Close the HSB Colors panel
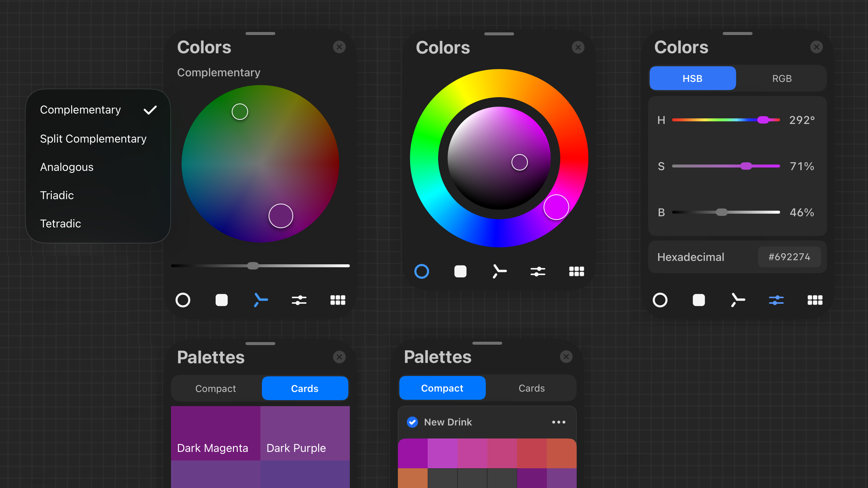Image resolution: width=868 pixels, height=488 pixels. click(817, 47)
